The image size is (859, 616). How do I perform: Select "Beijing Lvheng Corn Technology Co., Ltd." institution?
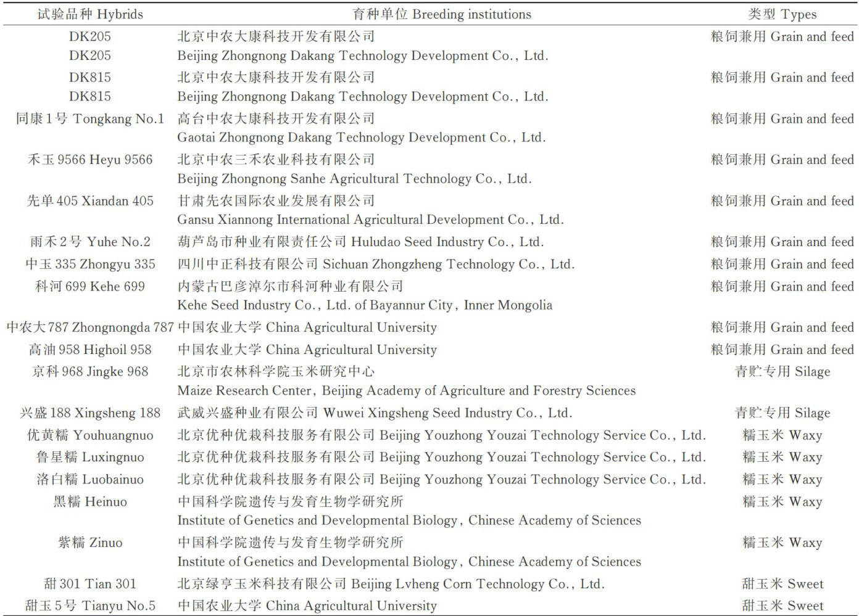click(x=478, y=584)
